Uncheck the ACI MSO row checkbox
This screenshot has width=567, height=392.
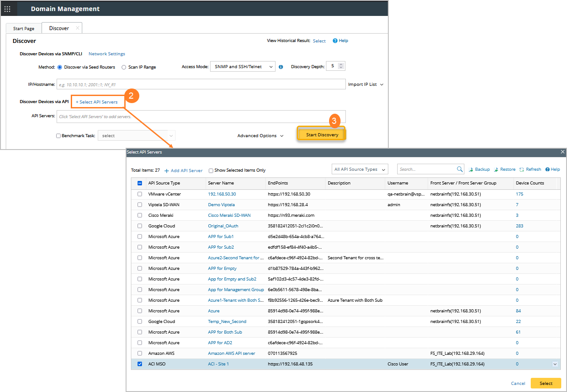[x=140, y=364]
